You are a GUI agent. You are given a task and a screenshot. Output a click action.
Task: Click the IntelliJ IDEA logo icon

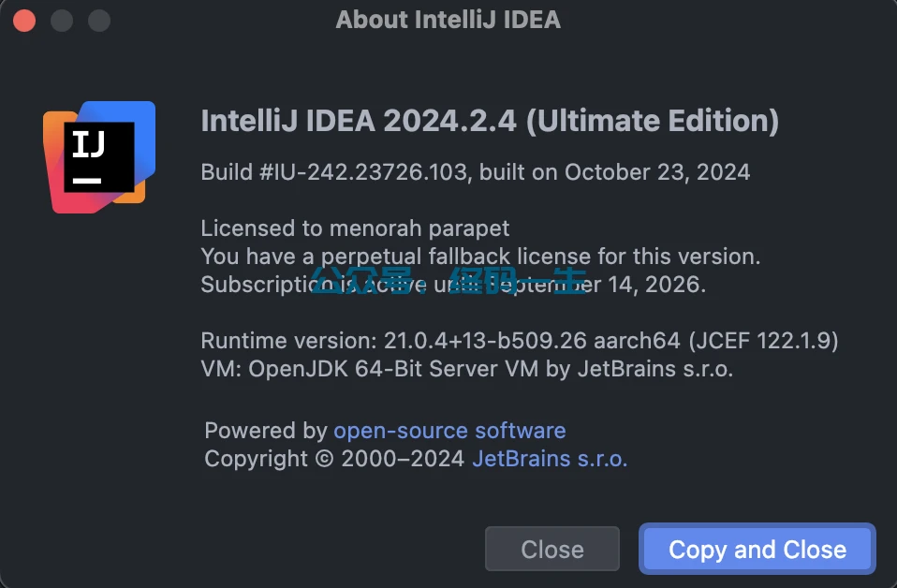pos(98,156)
